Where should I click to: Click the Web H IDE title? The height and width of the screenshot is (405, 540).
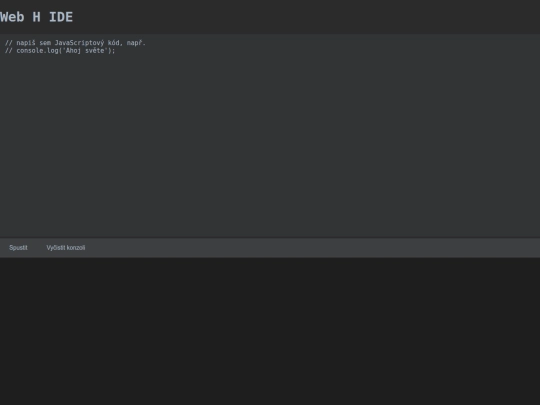click(x=37, y=17)
